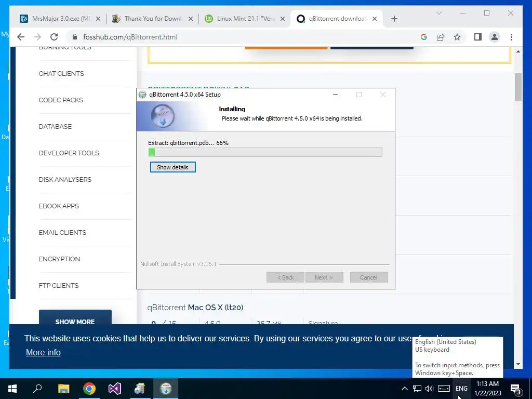Image resolution: width=532 pixels, height=399 pixels.
Task: Close the Linux Mint 21.1 tab
Action: tap(283, 19)
